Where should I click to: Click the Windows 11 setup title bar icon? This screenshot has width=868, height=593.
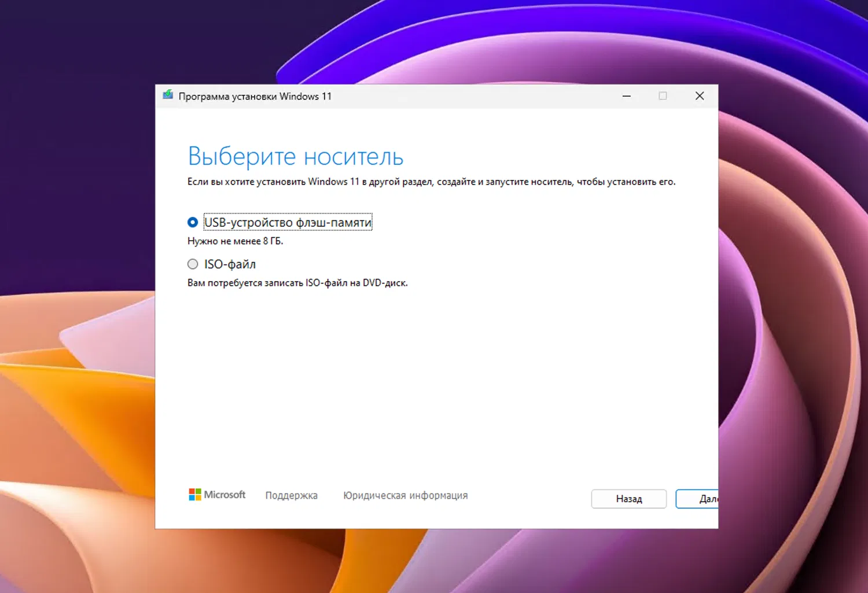tap(168, 95)
